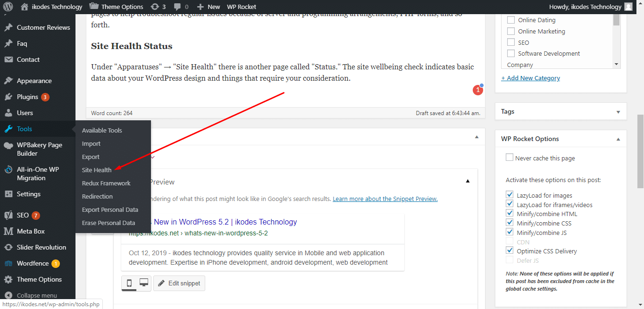The image size is (644, 309).
Task: Open the comments bubble icon in admin bar
Action: [177, 7]
